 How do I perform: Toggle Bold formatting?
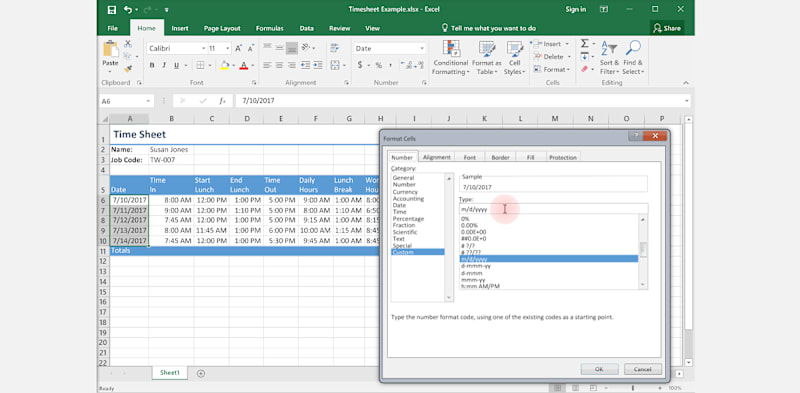click(x=152, y=65)
